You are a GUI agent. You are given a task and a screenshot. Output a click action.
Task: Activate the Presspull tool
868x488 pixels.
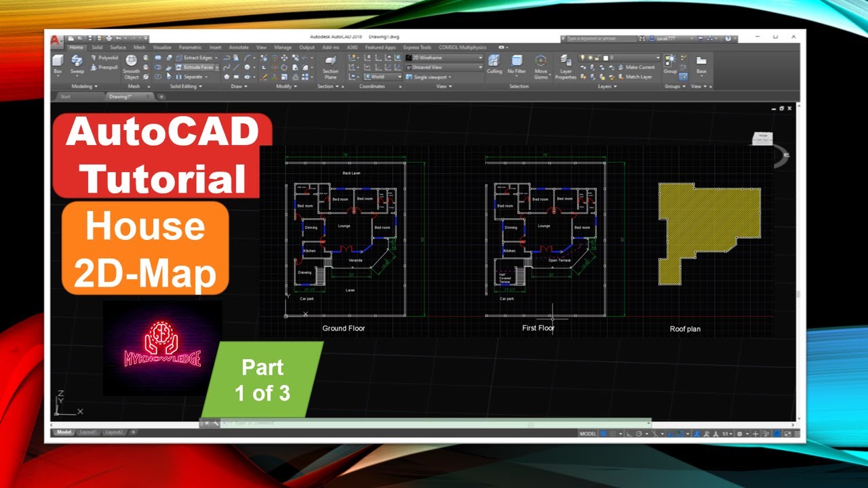pos(103,67)
